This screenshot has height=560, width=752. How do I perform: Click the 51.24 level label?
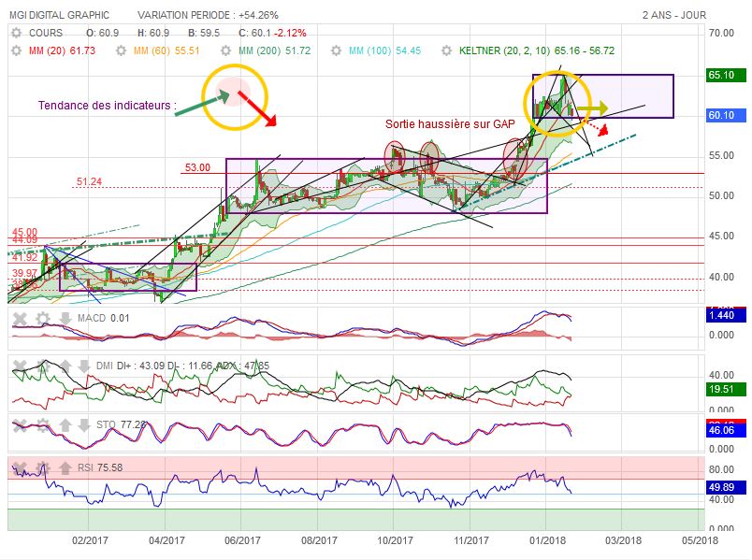click(x=89, y=181)
